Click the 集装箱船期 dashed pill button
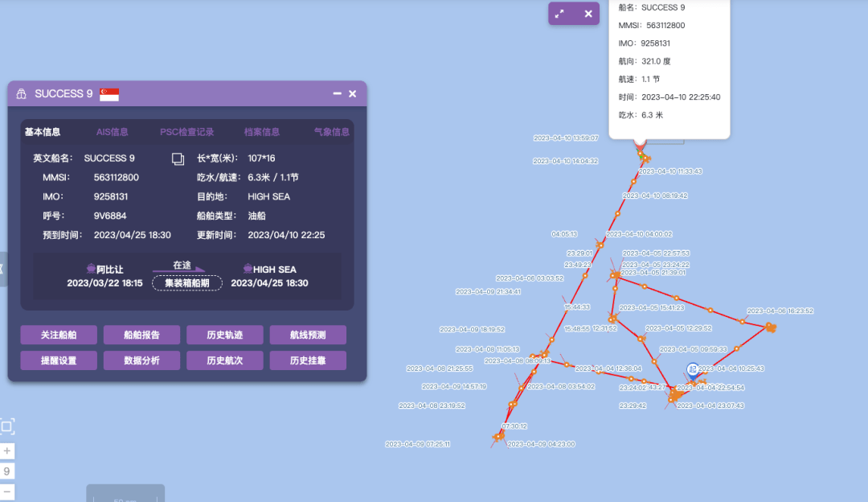Viewport: 868px width, 502px height. 187,283
